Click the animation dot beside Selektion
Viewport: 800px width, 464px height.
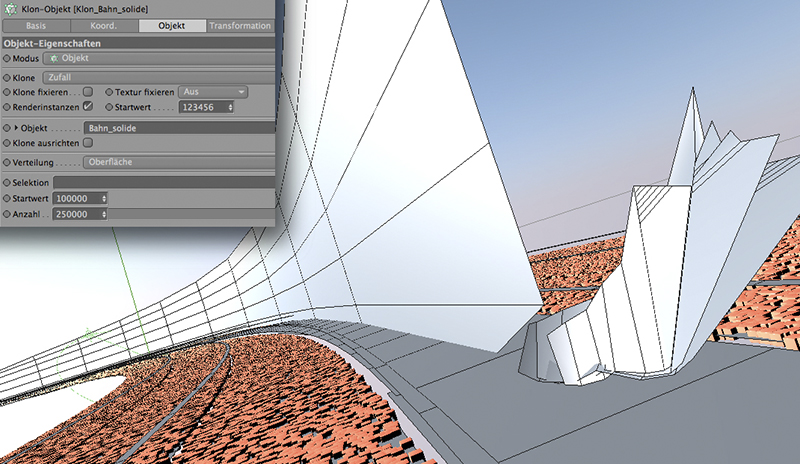(7, 182)
